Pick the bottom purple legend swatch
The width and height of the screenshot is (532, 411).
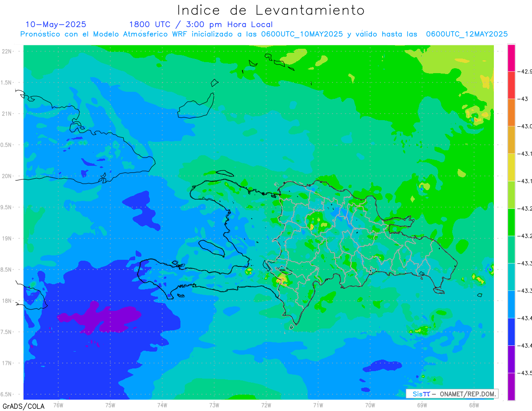pos(511,387)
